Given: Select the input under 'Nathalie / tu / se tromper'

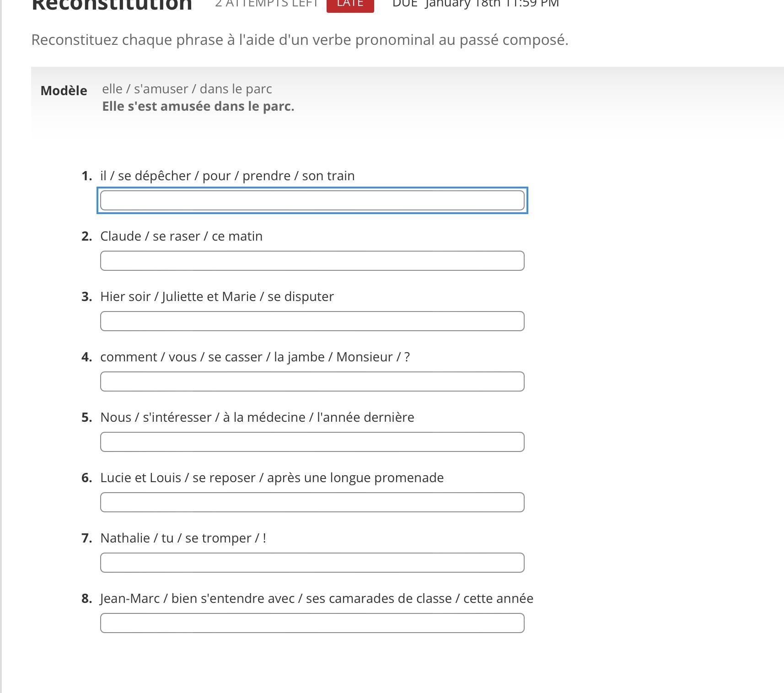Looking at the screenshot, I should click(312, 563).
